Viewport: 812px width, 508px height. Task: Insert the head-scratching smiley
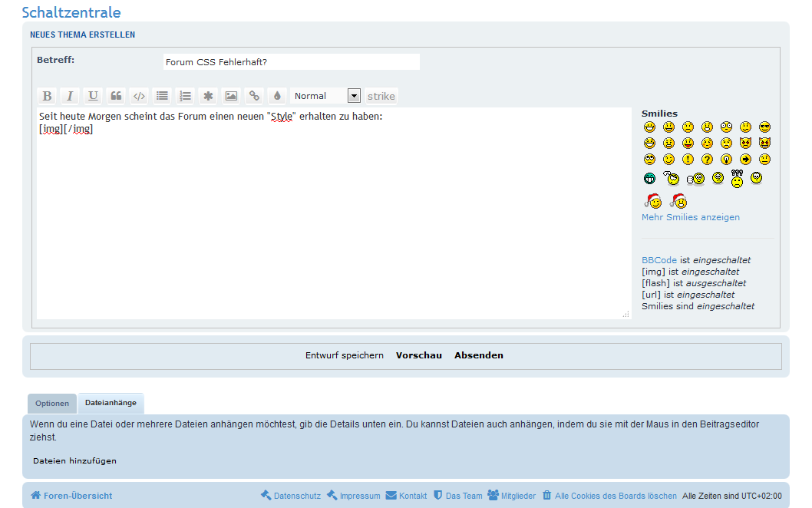coord(671,178)
